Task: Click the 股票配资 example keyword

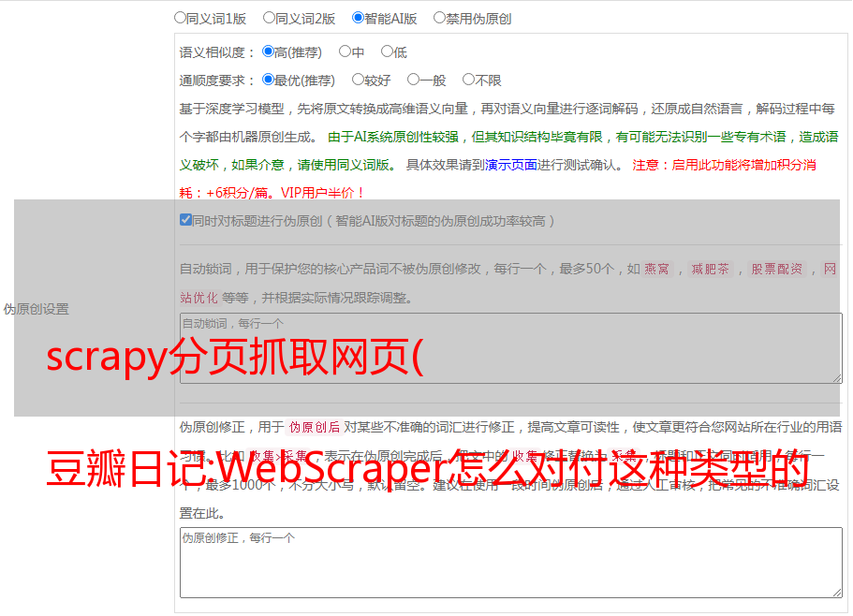Action: click(777, 269)
